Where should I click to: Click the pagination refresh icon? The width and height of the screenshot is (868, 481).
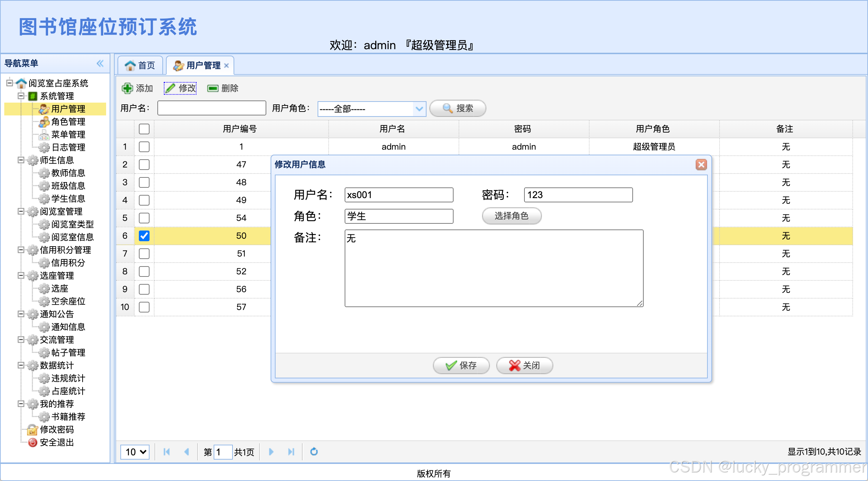click(x=314, y=452)
